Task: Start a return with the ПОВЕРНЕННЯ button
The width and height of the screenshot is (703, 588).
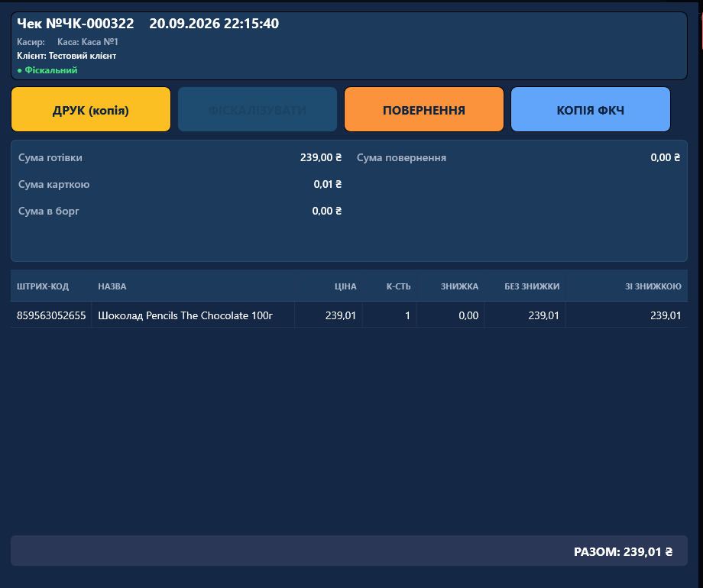Action: pyautogui.click(x=424, y=110)
